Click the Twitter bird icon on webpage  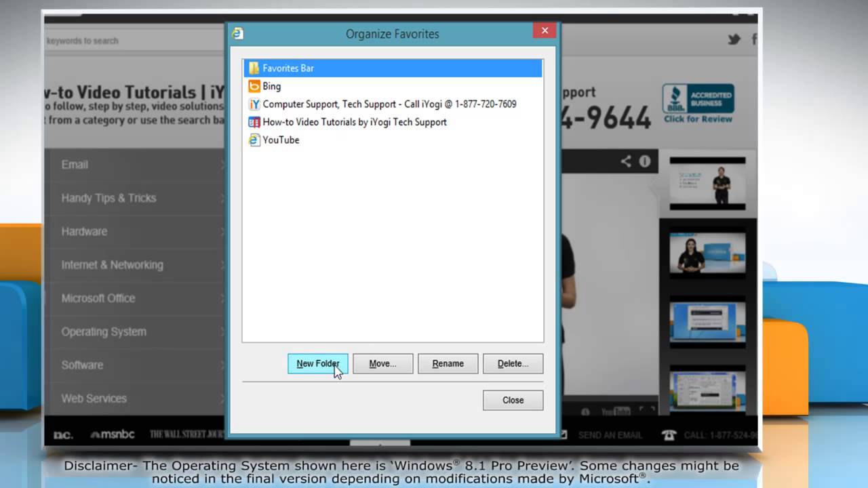734,40
